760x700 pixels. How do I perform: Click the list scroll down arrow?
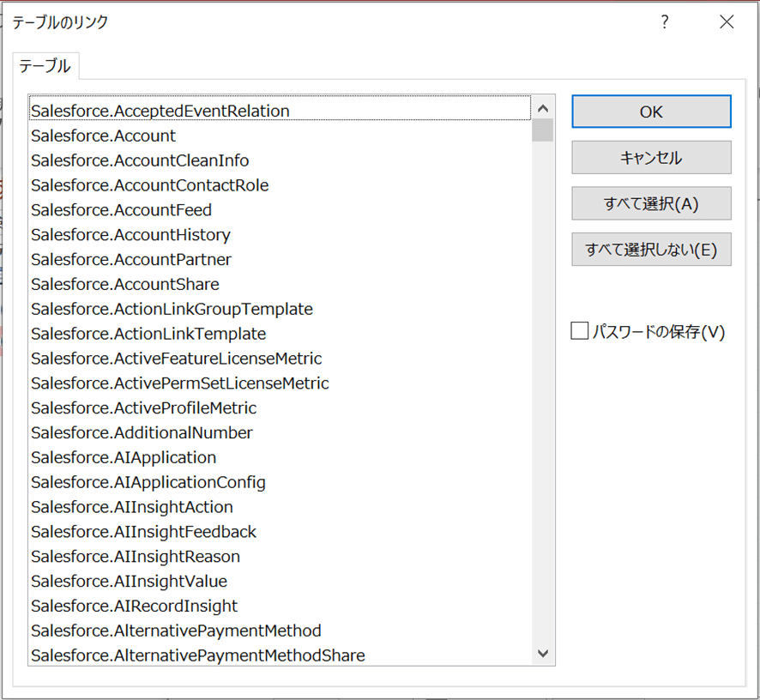tap(543, 654)
